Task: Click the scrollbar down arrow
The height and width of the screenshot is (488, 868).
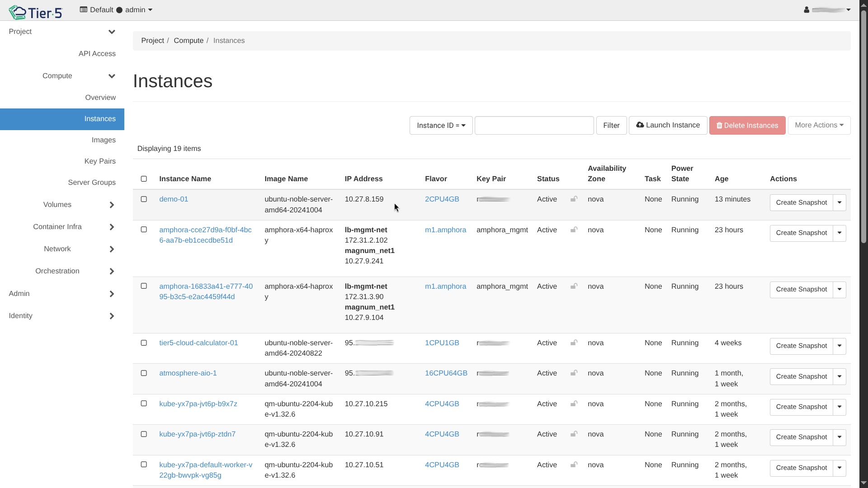Action: point(863,483)
